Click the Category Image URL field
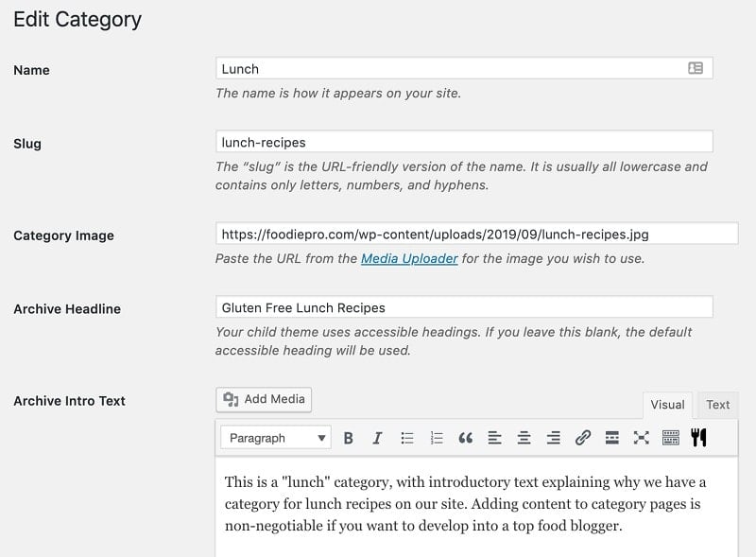Image resolution: width=756 pixels, height=557 pixels. (x=477, y=235)
